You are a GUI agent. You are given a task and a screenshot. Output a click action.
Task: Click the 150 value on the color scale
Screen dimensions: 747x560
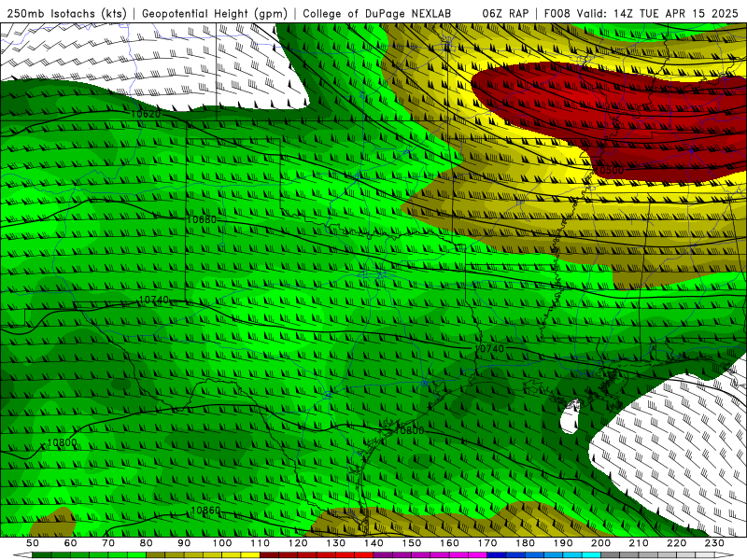(x=412, y=543)
